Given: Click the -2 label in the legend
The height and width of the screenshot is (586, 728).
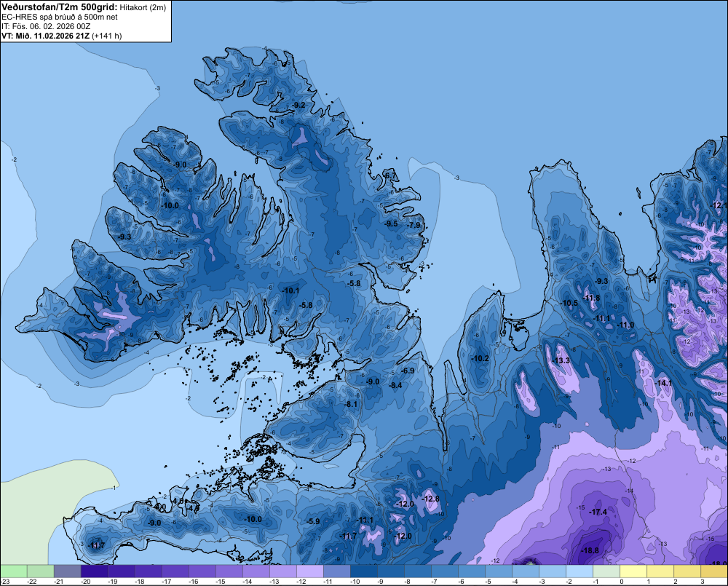Looking at the screenshot, I should pos(569,582).
